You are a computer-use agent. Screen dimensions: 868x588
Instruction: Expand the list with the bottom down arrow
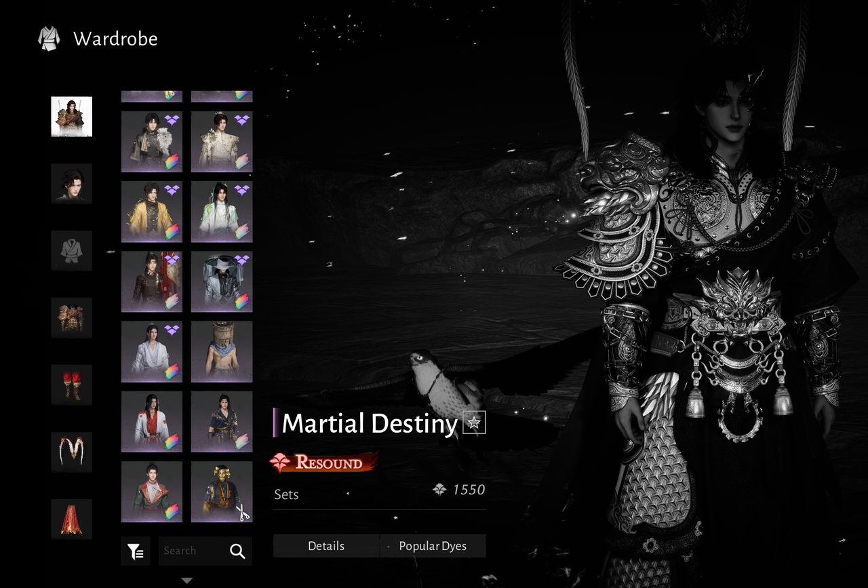coord(187,581)
